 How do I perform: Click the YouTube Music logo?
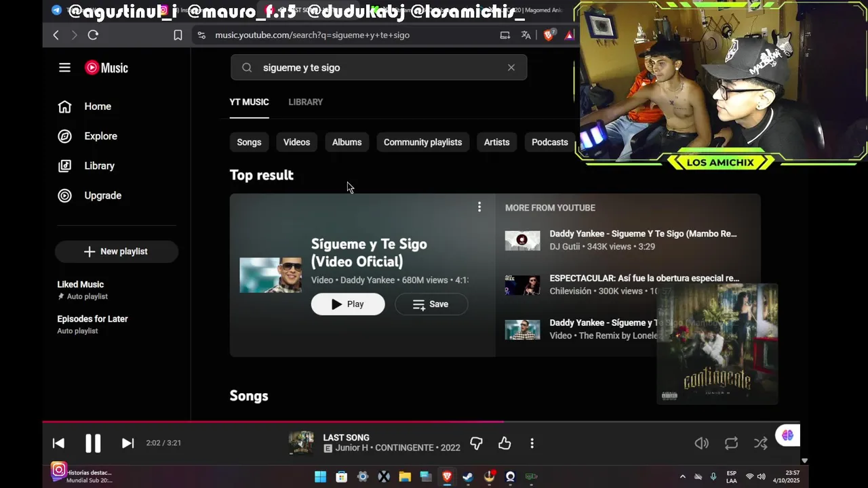(x=106, y=68)
